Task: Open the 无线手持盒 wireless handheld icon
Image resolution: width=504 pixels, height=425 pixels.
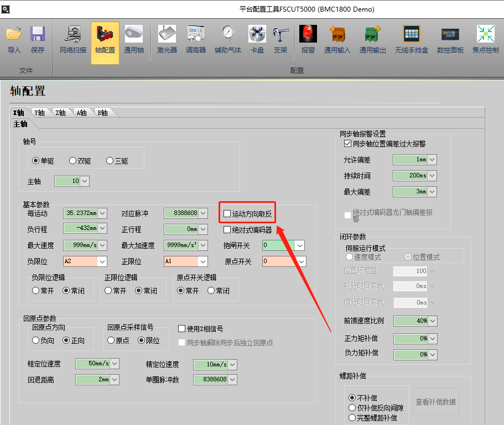Action: 411,35
